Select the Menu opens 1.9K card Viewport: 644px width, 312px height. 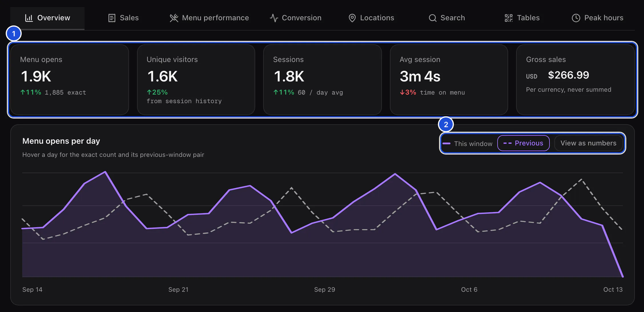[x=70, y=80]
